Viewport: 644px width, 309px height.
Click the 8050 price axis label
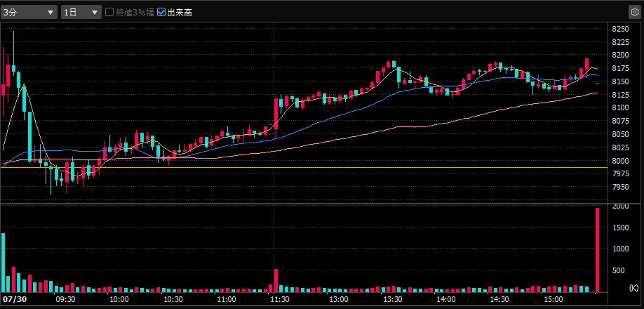pos(620,134)
